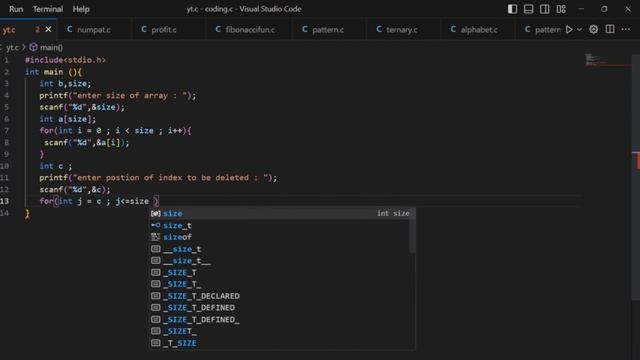Open the More Actions ellipsis menu
640x360 pixels.
click(626, 29)
